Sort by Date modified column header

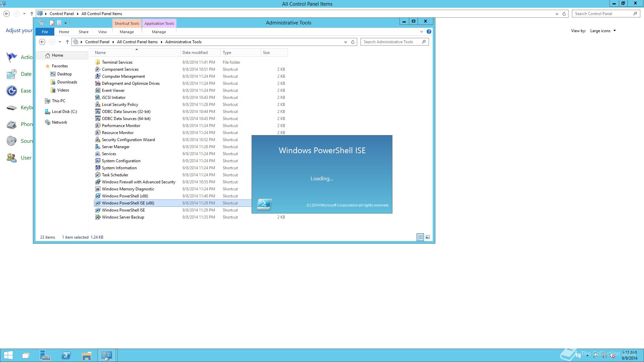(200, 53)
